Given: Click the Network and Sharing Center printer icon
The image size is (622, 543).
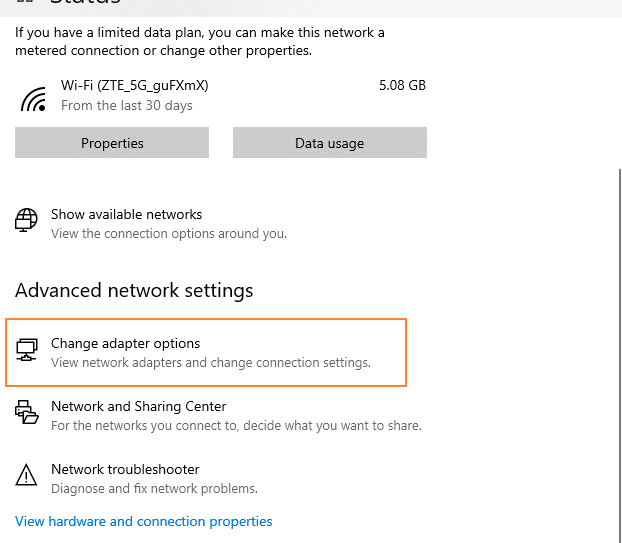Looking at the screenshot, I should click(27, 412).
